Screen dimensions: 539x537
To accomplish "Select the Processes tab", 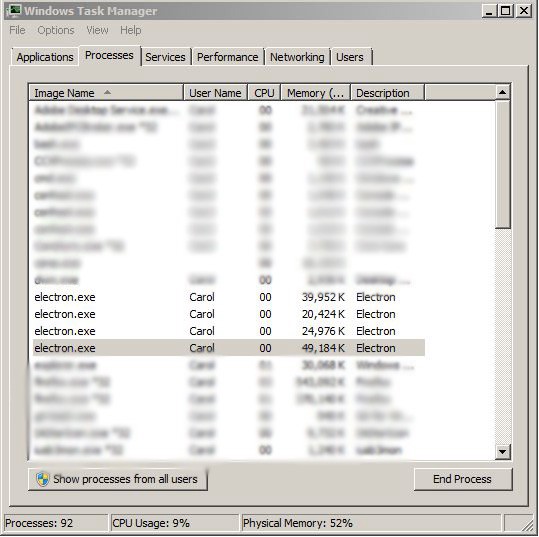I will click(x=109, y=55).
